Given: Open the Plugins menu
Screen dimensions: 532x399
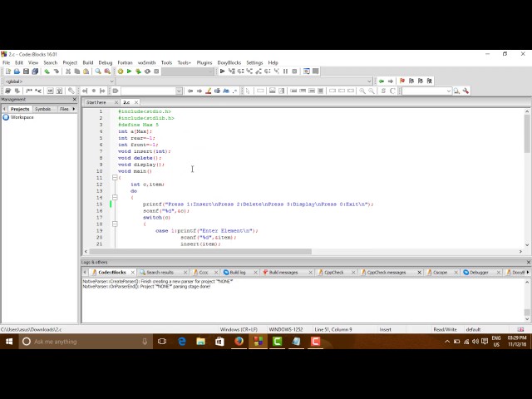Looking at the screenshot, I should point(204,63).
